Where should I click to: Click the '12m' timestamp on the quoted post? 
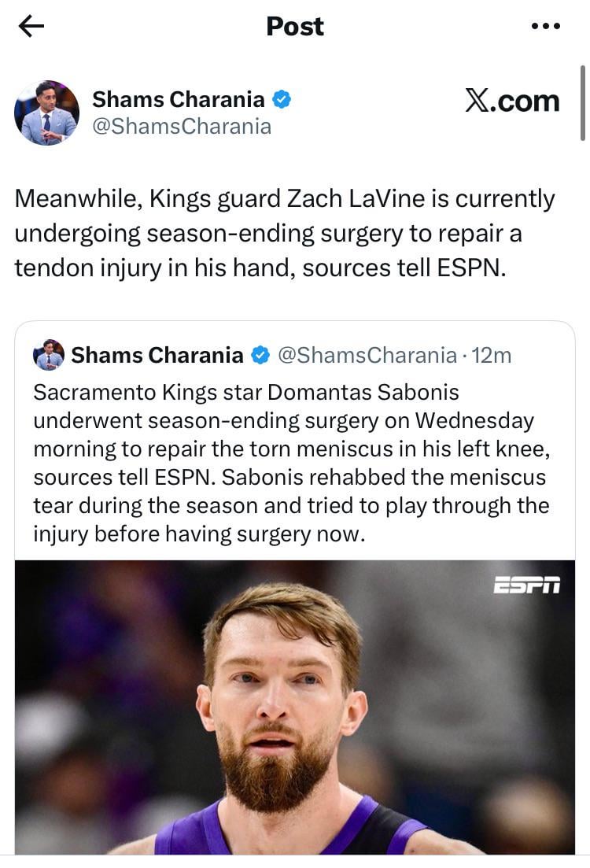[491, 356]
